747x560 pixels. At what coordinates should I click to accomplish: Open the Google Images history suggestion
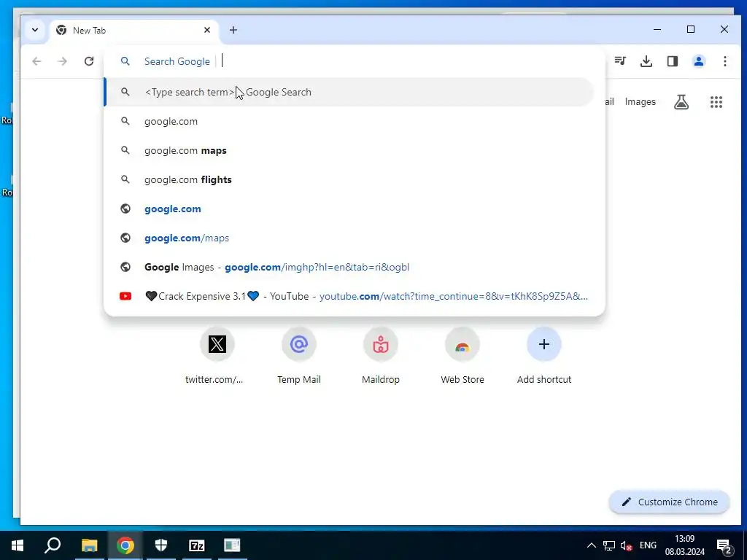click(349, 267)
